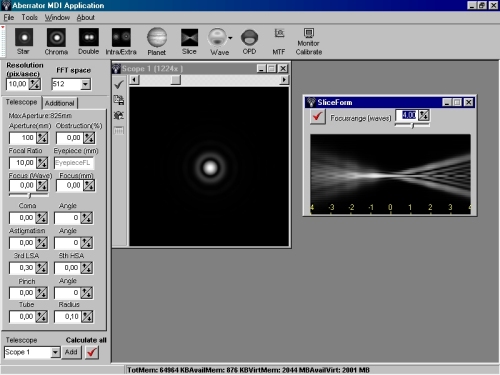Switch to the Additional tab
This screenshot has width=500, height=375.
pos(60,103)
